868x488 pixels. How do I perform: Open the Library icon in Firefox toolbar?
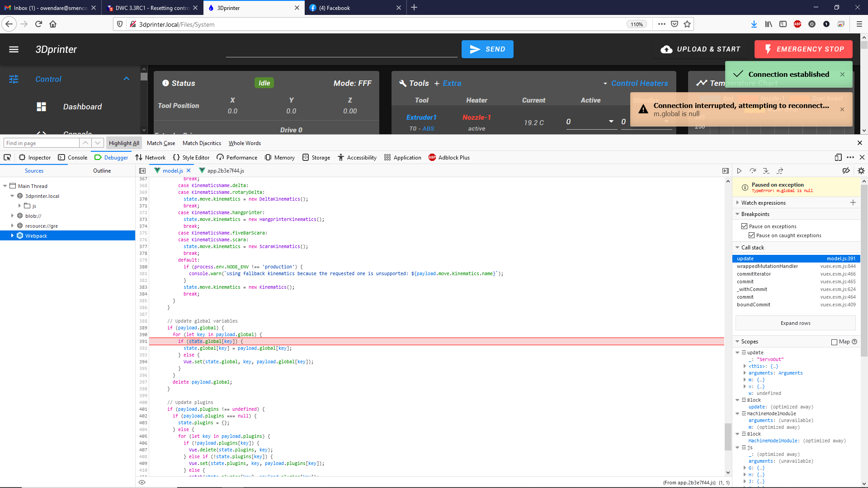768,24
